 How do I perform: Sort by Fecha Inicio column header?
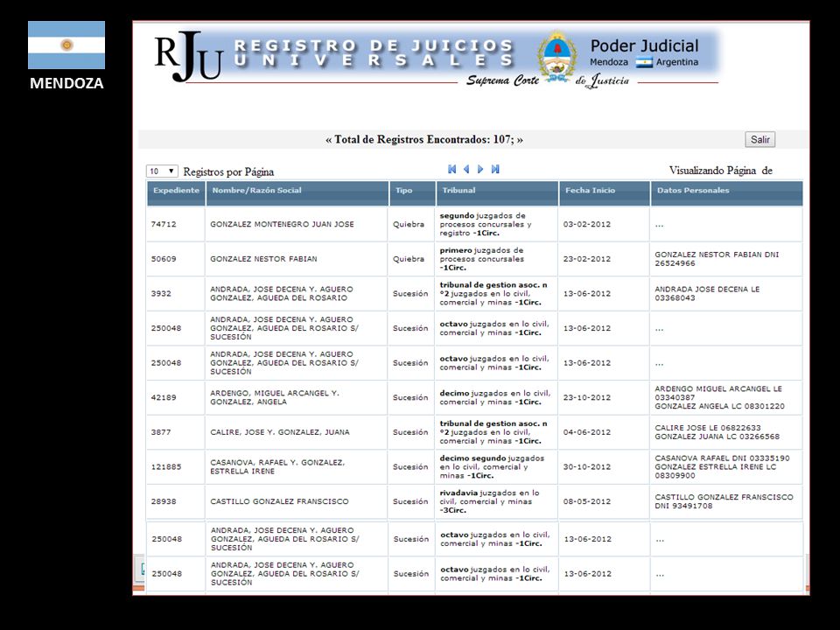click(x=605, y=193)
